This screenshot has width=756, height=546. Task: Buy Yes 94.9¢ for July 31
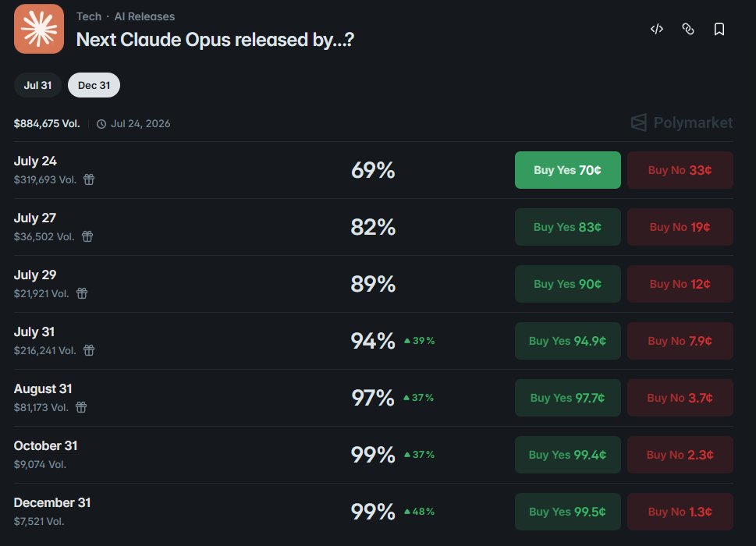[567, 341]
